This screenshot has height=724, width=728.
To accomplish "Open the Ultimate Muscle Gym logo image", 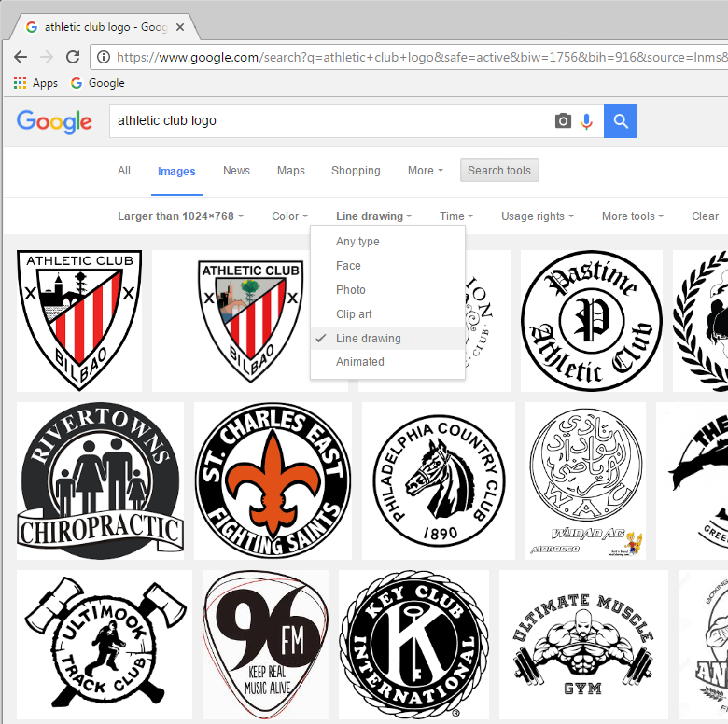I will [583, 645].
